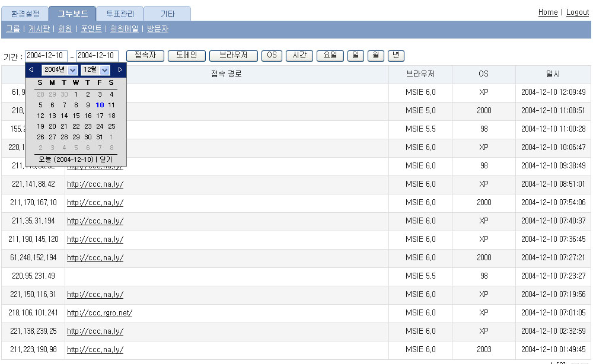Close calendar with 닫기 link
Screen dimensions: 593x364
tap(106, 159)
